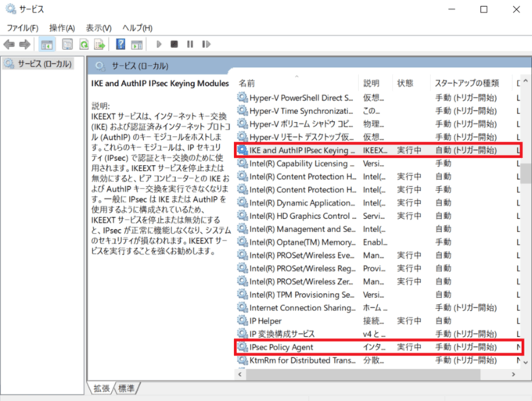This screenshot has height=401, width=532.
Task: Click the Restart service icon
Action: click(207, 44)
